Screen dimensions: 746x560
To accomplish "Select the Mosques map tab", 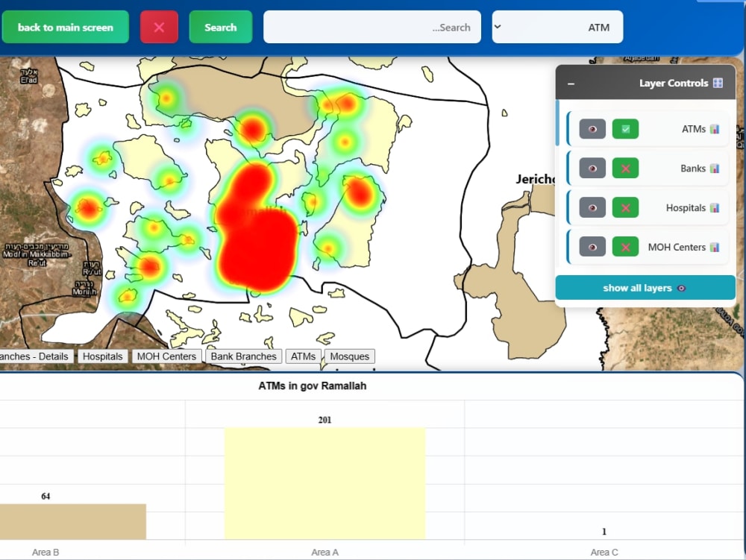I will 350,356.
